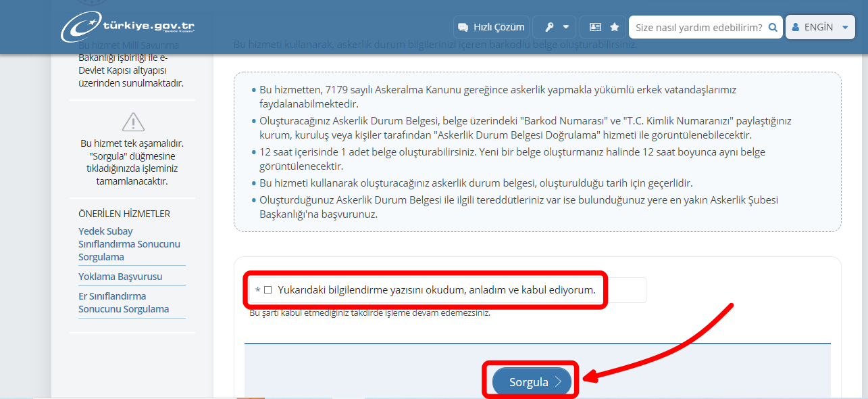
Task: Click the türkiye.gov.tr home logo
Action: (128, 27)
